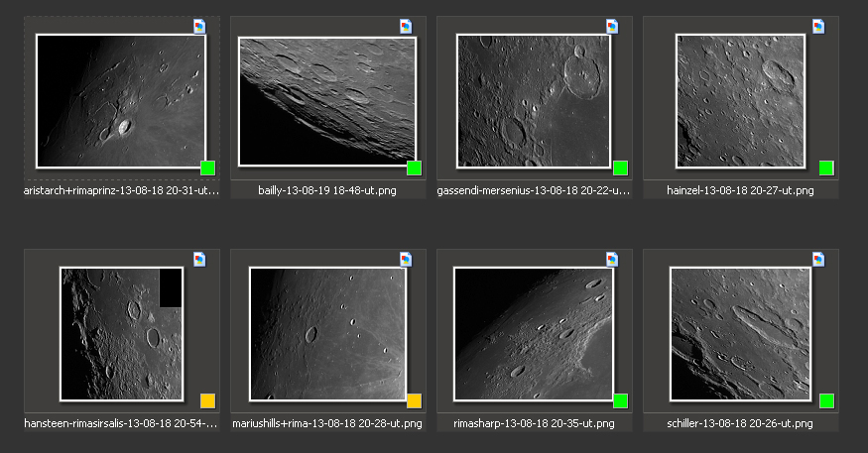
Task: Click the green color label on schiller image
Action: (x=826, y=400)
